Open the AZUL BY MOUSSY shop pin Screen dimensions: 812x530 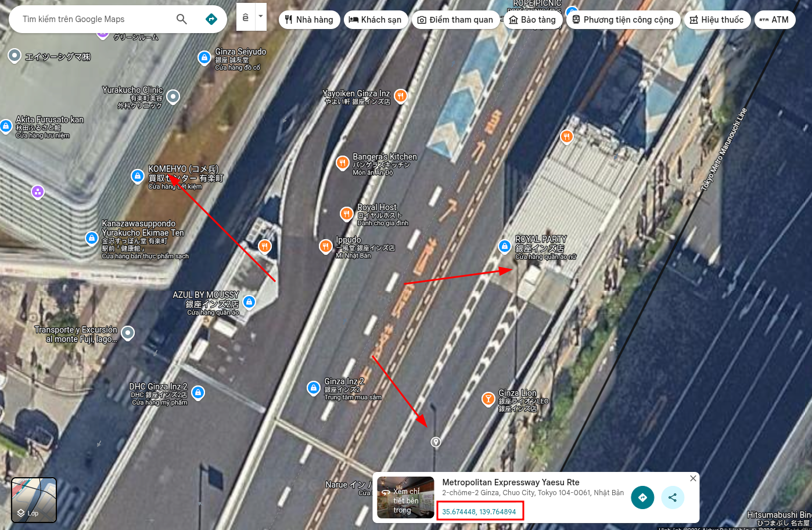[249, 302]
